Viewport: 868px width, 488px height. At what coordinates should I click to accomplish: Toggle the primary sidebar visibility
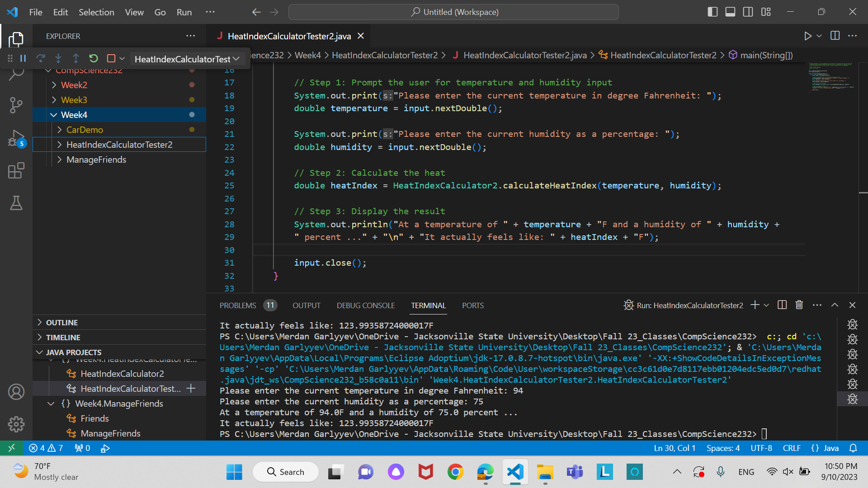[x=712, y=12]
